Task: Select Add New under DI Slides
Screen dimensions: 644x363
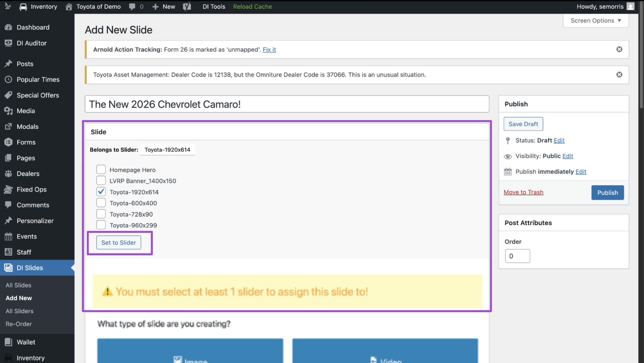Action: [x=19, y=298]
